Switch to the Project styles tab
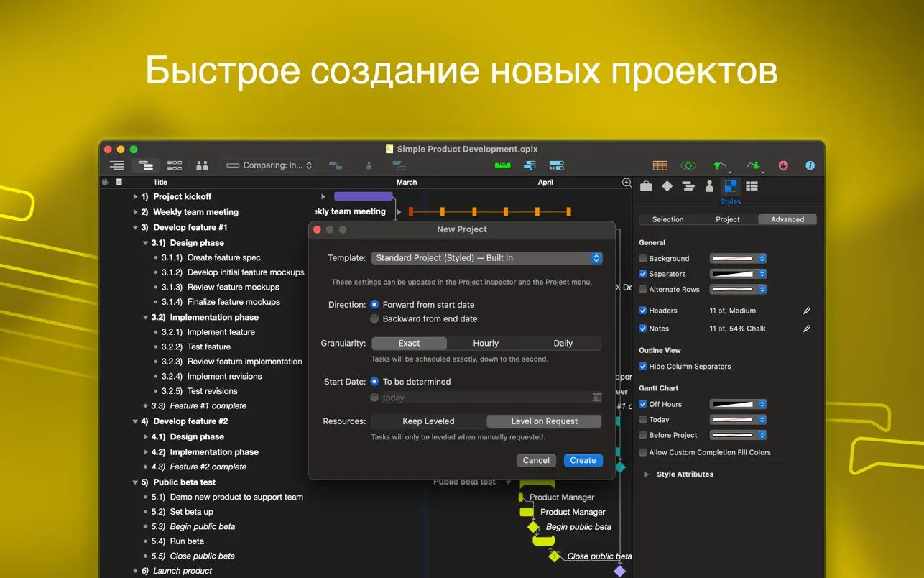 coord(727,219)
